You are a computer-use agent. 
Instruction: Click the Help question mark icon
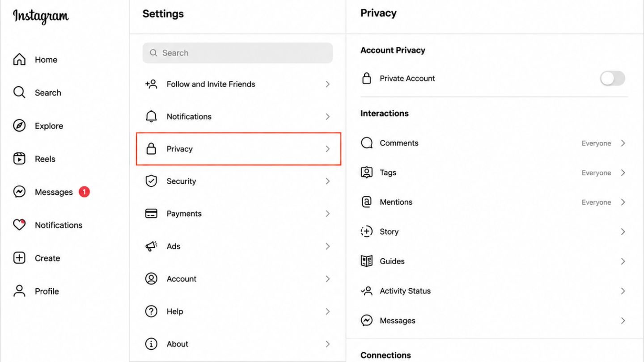(152, 311)
